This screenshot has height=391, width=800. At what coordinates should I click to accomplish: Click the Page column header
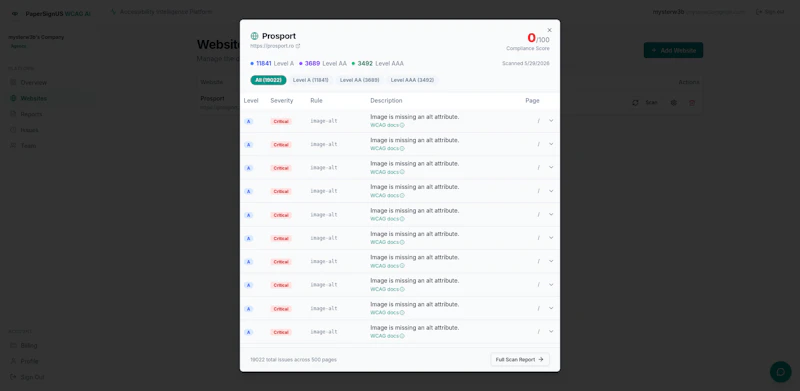point(532,101)
